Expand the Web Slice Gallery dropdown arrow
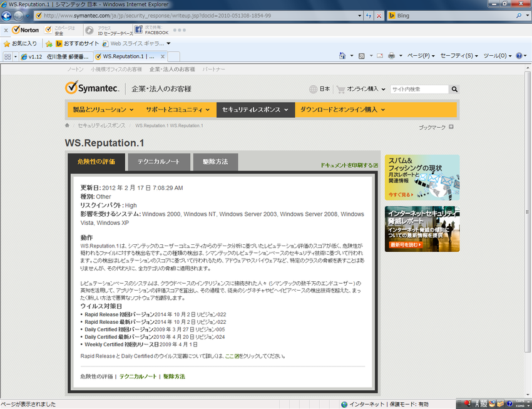The height and width of the screenshot is (409, 532). [x=168, y=43]
